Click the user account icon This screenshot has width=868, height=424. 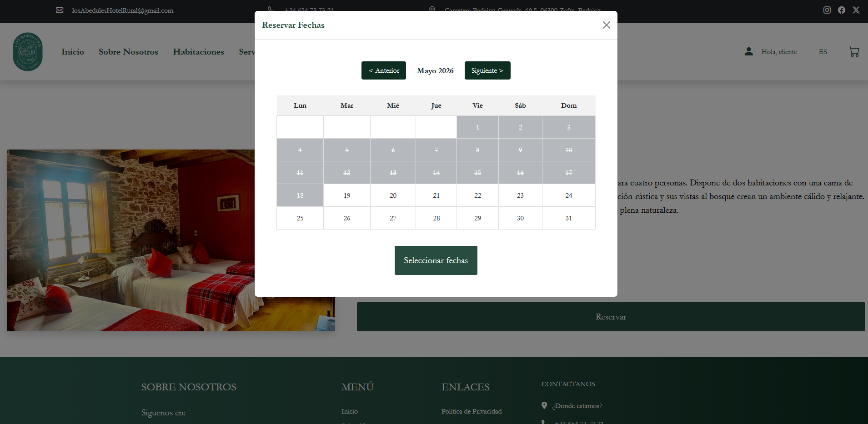pos(748,51)
